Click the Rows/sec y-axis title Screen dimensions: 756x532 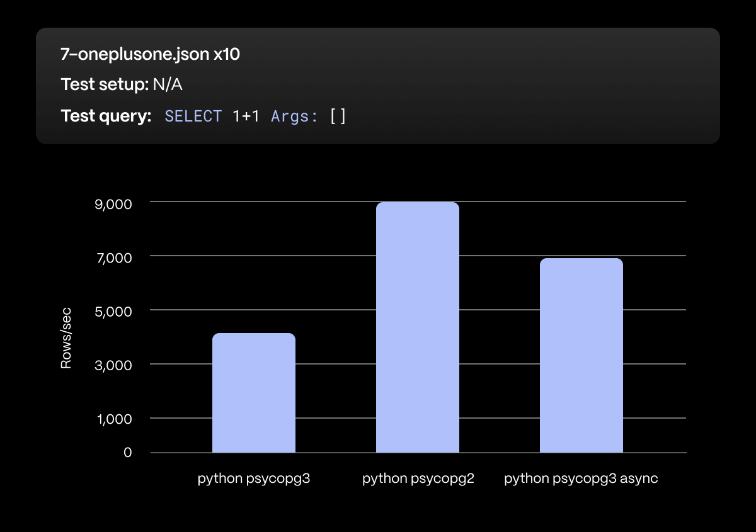pyautogui.click(x=66, y=337)
